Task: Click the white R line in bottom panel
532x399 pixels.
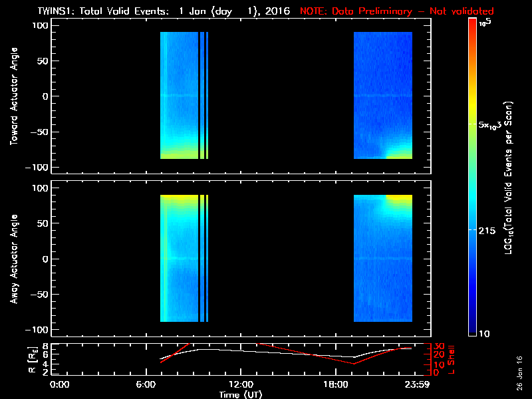Action: [x=266, y=351]
